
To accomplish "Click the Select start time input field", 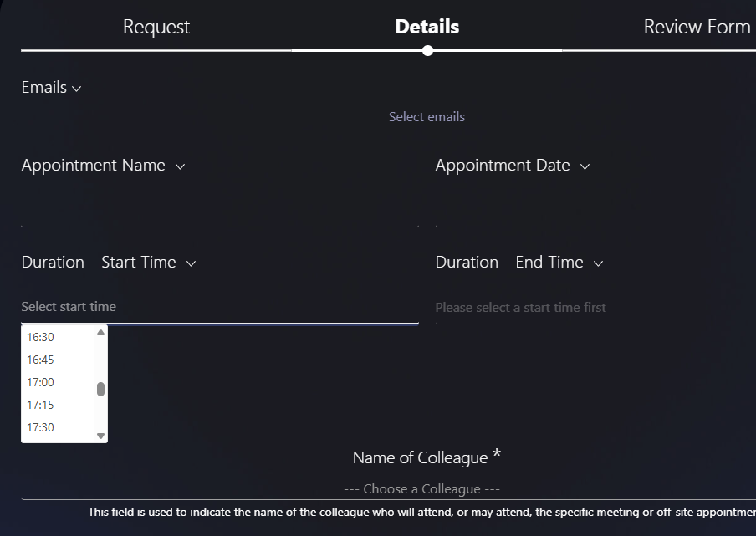I will pyautogui.click(x=220, y=307).
